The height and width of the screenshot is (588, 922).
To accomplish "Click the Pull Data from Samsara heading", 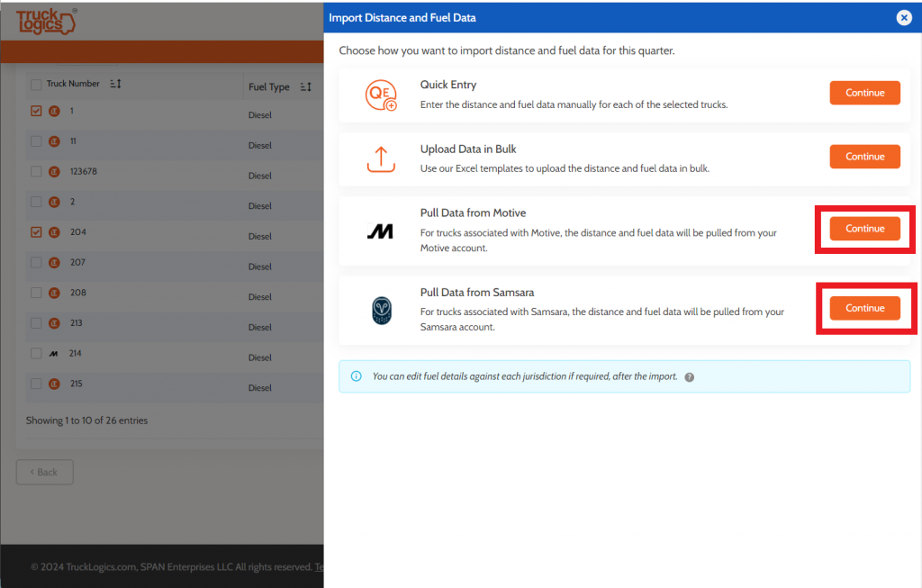I will point(477,293).
